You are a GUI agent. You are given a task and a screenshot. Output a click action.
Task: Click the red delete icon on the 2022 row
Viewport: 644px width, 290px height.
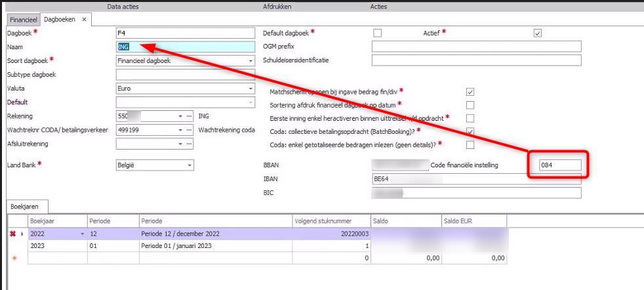click(x=12, y=234)
